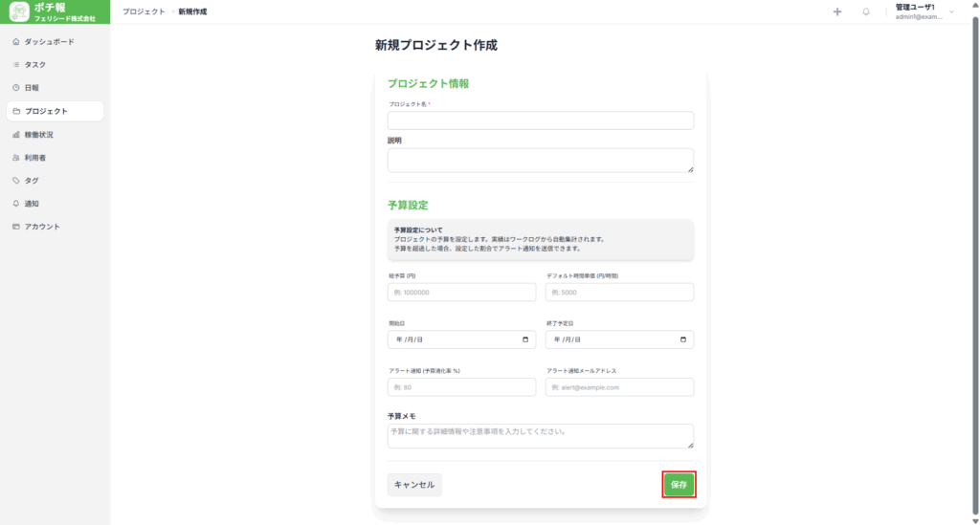Open the 開始日 calendar picker icon

[525, 339]
